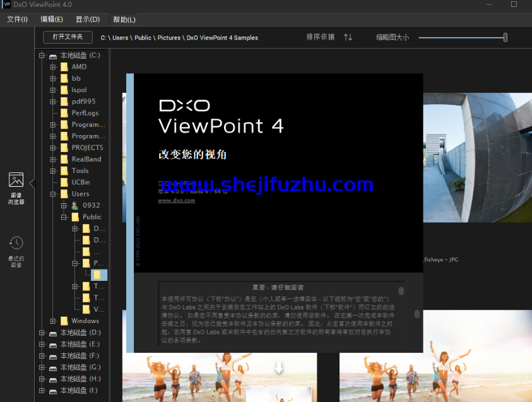Click the 本地磁盘 (F:) drive icon
The width and height of the screenshot is (532, 402).
(x=53, y=357)
